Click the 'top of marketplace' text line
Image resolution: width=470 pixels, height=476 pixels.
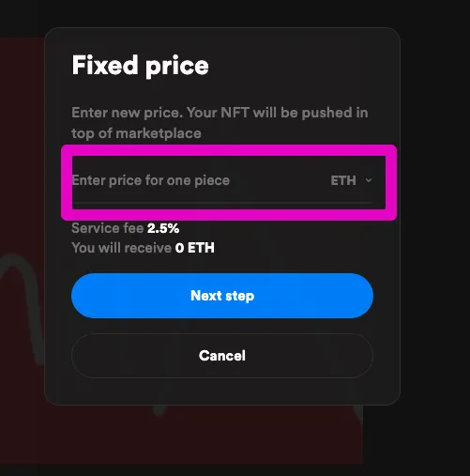tap(136, 133)
